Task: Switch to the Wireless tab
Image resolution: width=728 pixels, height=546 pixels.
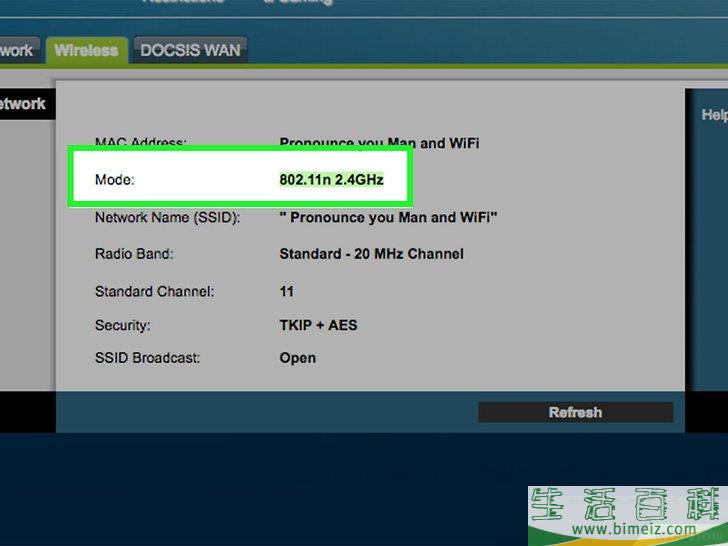Action: tap(85, 51)
